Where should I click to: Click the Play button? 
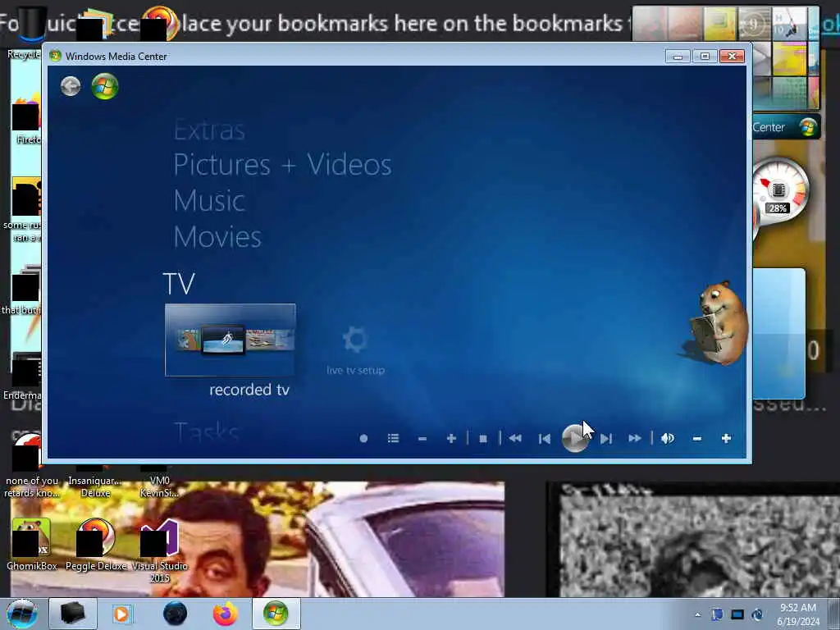(x=575, y=438)
